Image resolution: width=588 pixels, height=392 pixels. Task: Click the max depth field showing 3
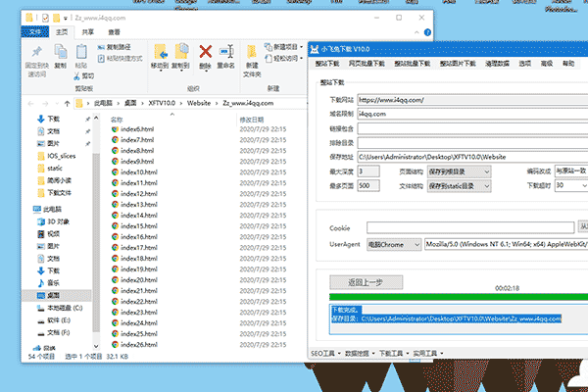(x=368, y=171)
